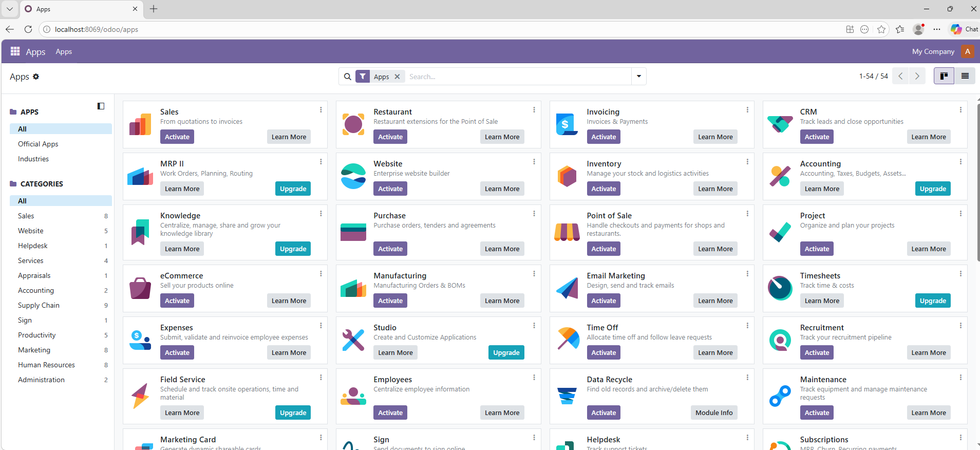Click the Accounting app icon
The image size is (980, 450).
point(780,176)
